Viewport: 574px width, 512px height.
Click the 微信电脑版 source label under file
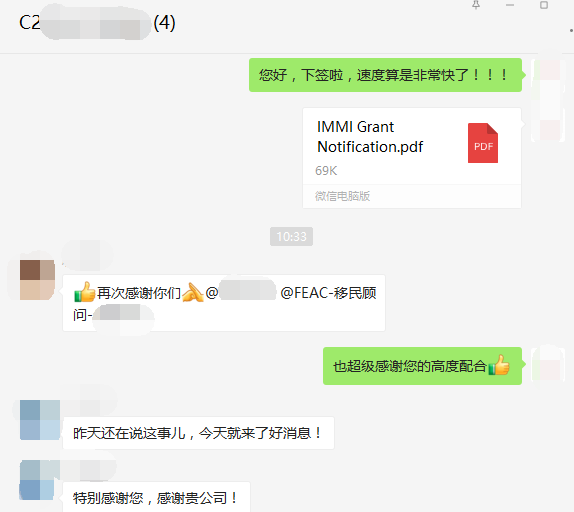342,196
